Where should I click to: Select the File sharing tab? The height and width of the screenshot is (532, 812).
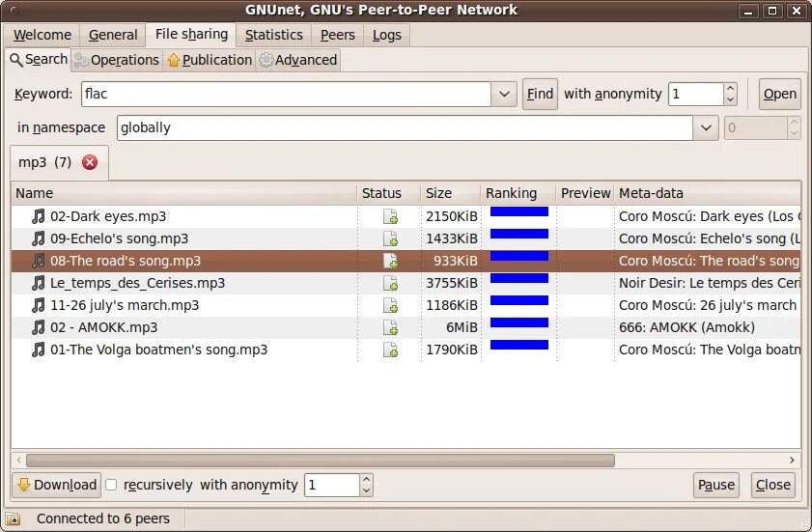point(191,34)
